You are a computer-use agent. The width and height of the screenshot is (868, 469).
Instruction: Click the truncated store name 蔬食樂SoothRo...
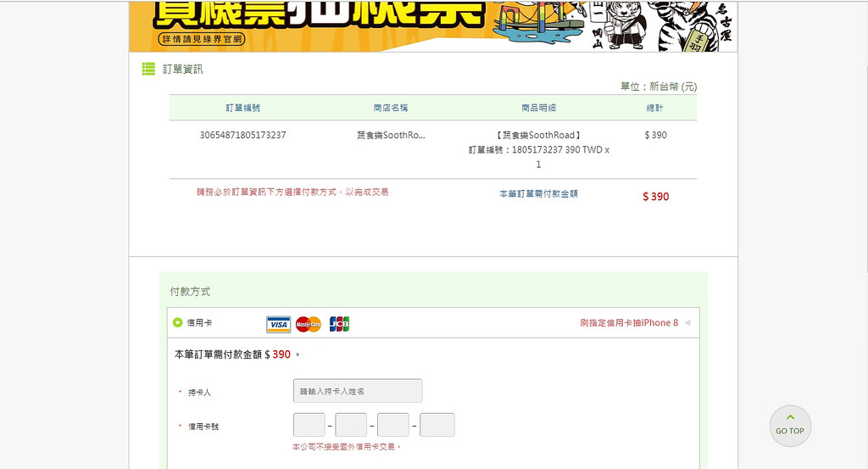pyautogui.click(x=391, y=135)
